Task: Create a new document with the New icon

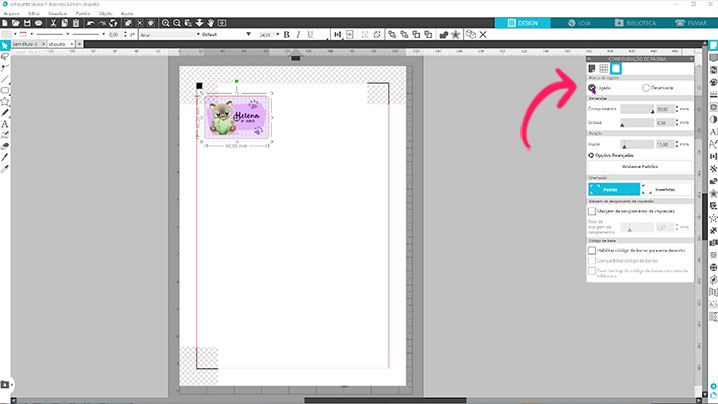Action: pyautogui.click(x=5, y=23)
